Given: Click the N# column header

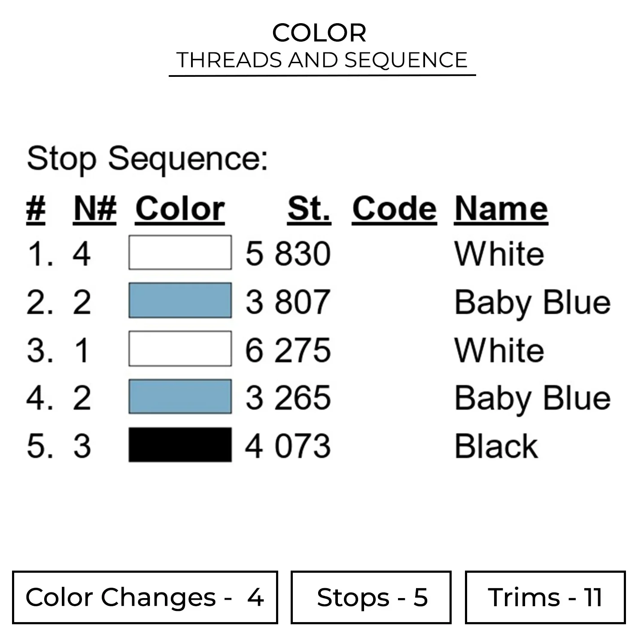Looking at the screenshot, I should (x=95, y=209).
